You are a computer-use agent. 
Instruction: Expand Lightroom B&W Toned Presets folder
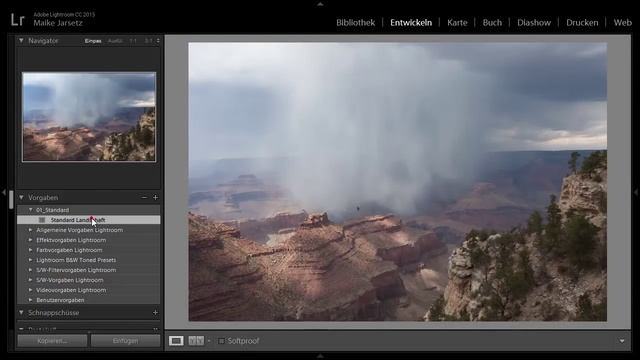point(31,260)
